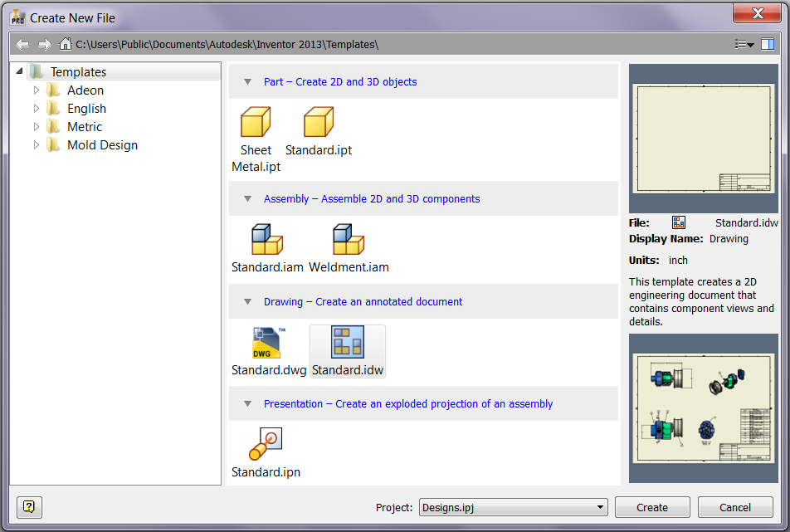The width and height of the screenshot is (790, 532).
Task: Pick the Standard.dwg drawing template icon
Action: coord(268,343)
